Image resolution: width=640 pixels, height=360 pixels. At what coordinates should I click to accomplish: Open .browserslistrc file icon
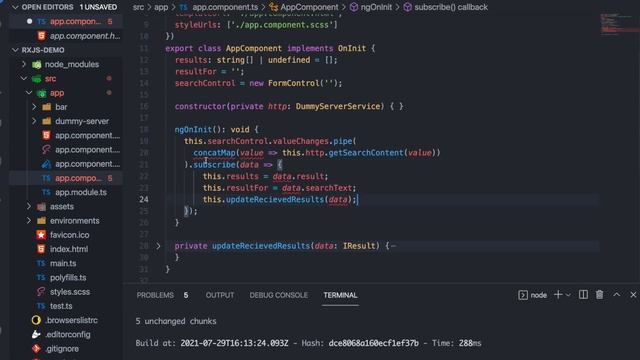[36, 320]
